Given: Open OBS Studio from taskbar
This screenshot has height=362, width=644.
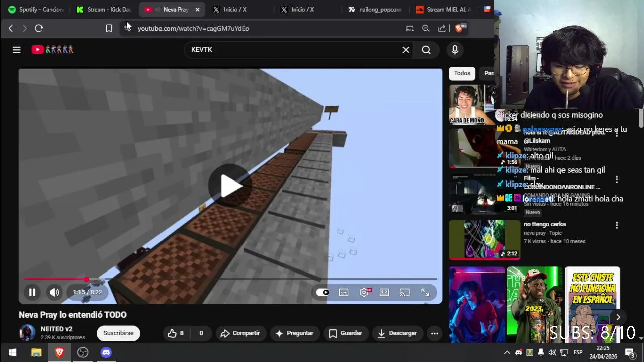Looking at the screenshot, I should point(83,352).
